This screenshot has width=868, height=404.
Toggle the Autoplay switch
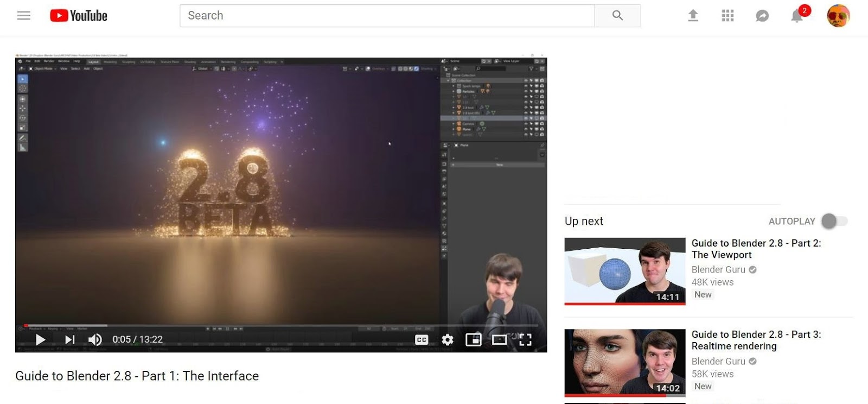coord(834,221)
